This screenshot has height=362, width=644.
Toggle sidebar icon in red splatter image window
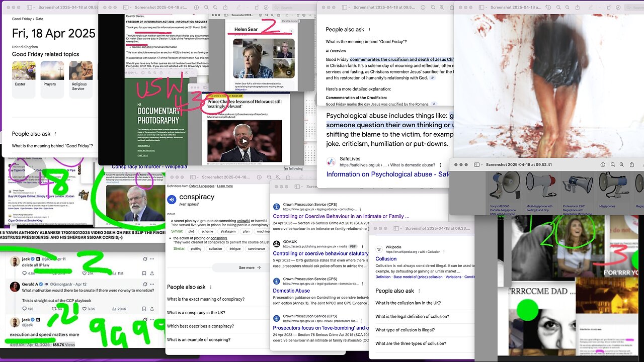[481, 8]
